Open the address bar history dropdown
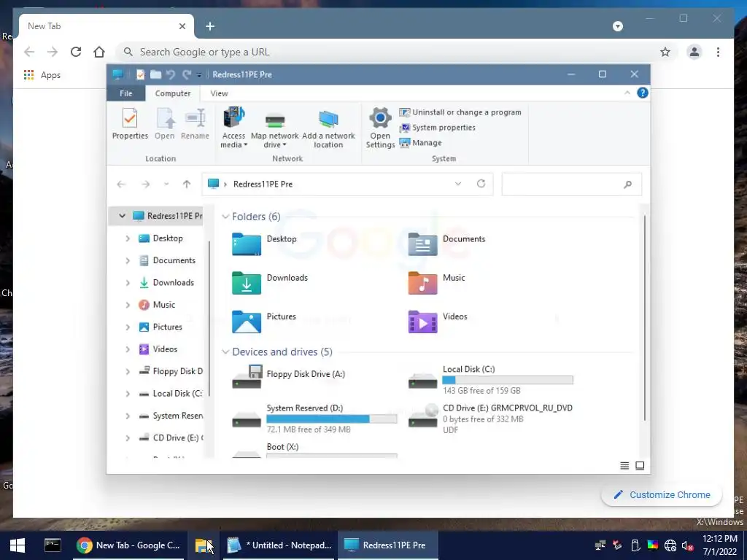The height and width of the screenshot is (560, 747). tap(458, 184)
